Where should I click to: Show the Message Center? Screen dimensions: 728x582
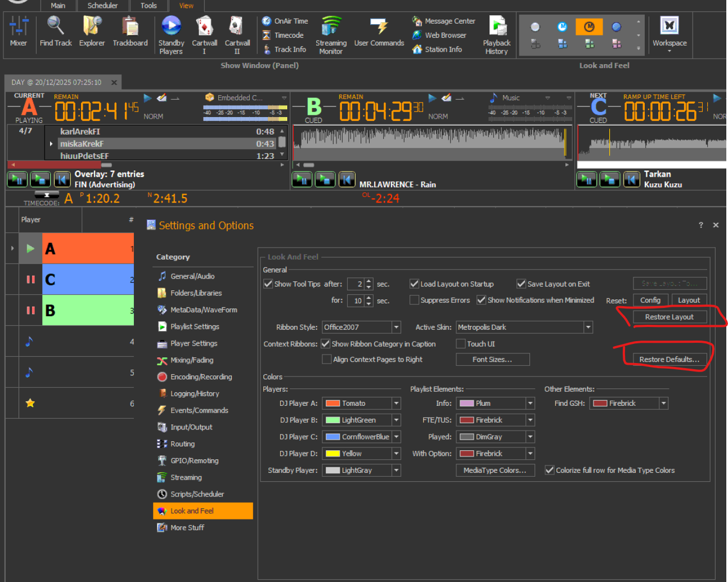pyautogui.click(x=443, y=21)
